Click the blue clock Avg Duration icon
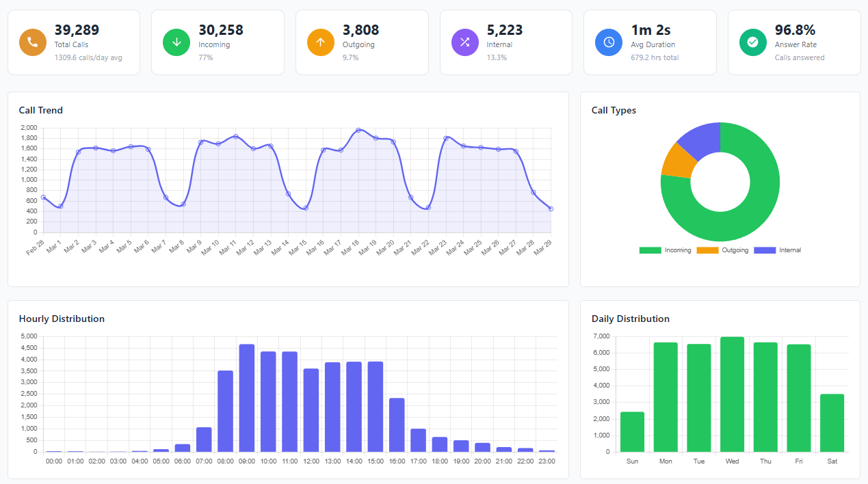This screenshot has height=484, width=868. [x=608, y=42]
